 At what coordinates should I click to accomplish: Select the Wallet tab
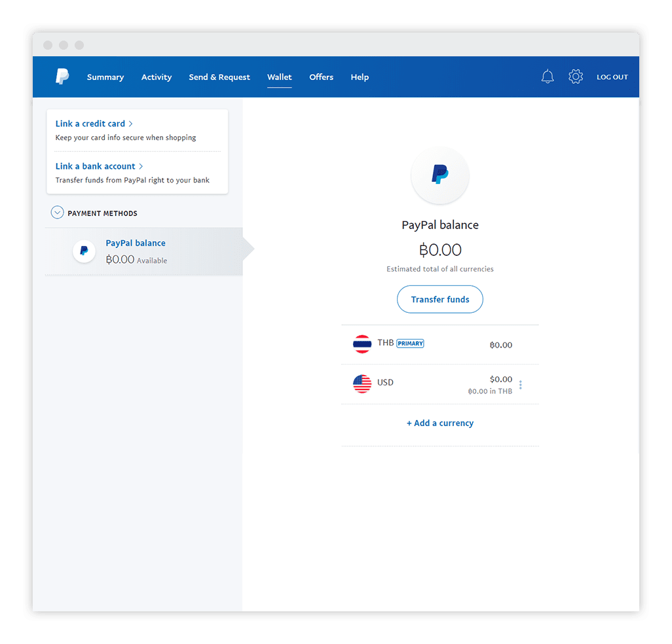coord(280,77)
